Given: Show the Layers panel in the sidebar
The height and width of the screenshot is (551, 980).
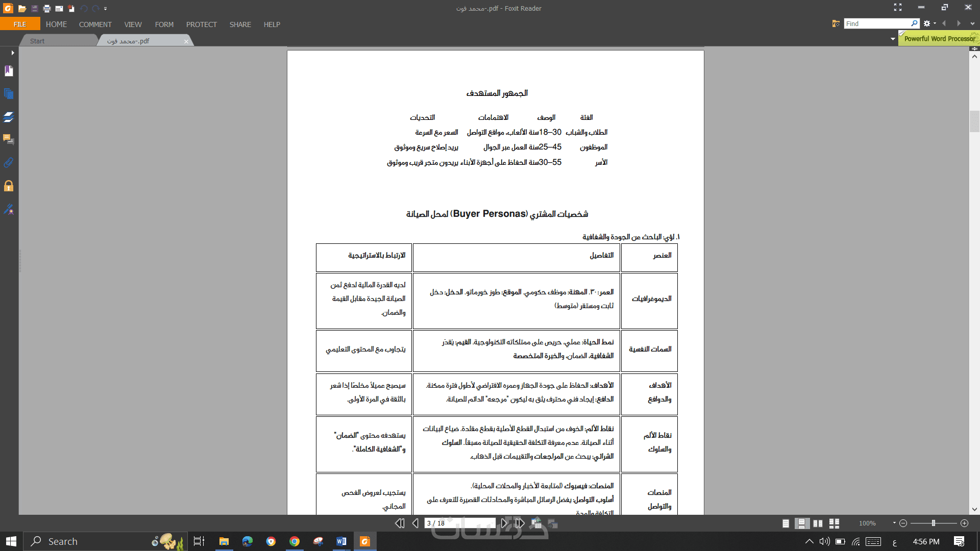Looking at the screenshot, I should click(x=9, y=117).
